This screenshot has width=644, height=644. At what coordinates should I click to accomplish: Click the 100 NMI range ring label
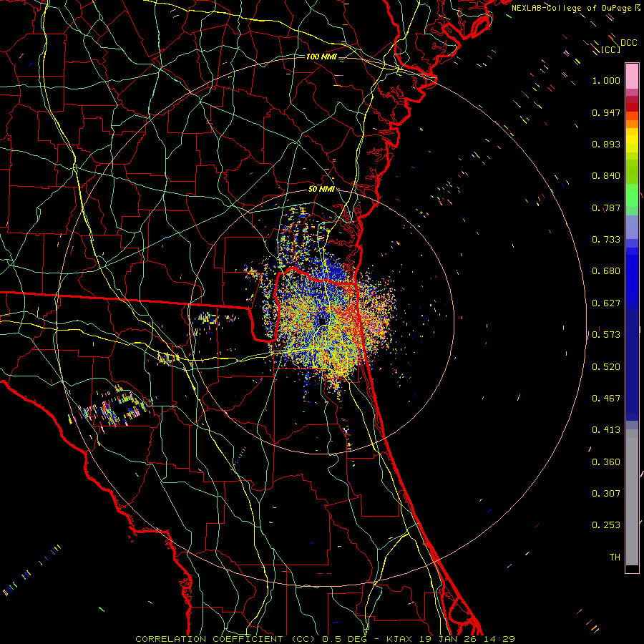(321, 57)
